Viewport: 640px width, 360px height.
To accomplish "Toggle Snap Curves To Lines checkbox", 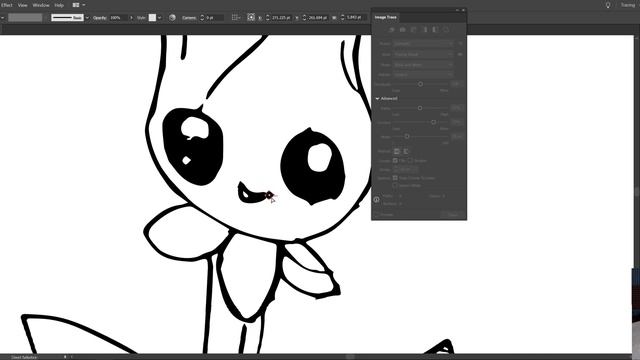I will 395,178.
